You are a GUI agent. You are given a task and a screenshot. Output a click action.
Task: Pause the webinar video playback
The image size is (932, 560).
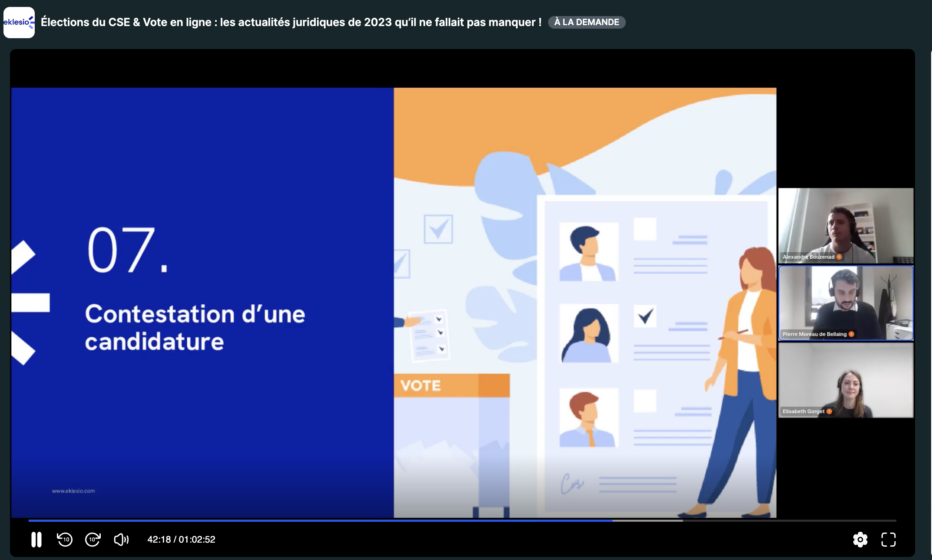click(36, 540)
